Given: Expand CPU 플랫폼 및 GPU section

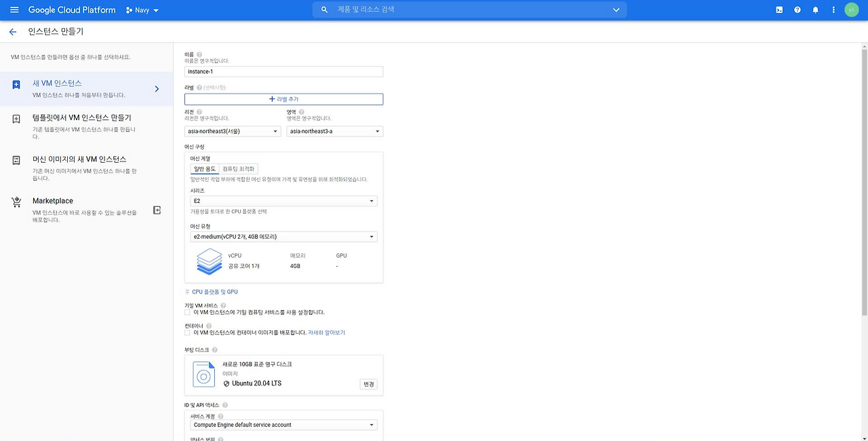Looking at the screenshot, I should [211, 292].
